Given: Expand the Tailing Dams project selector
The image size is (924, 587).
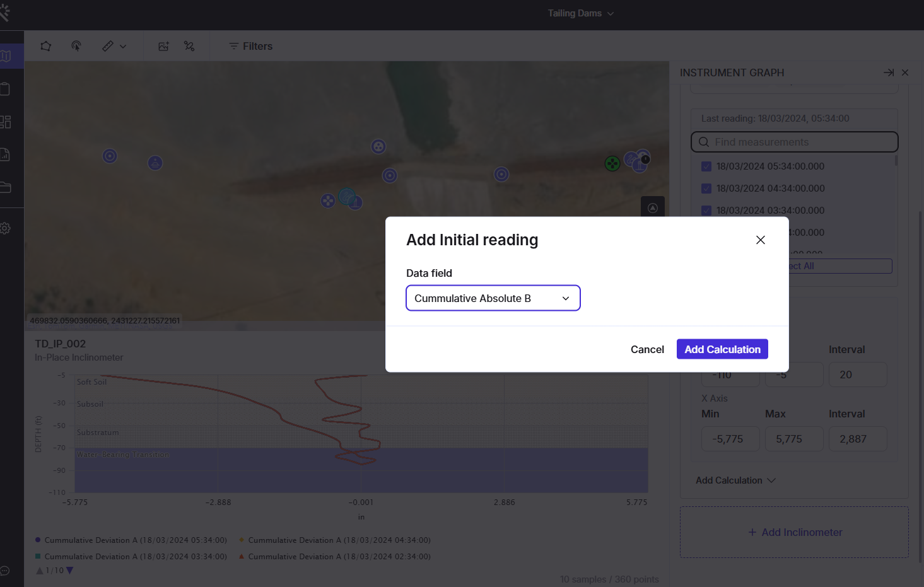Looking at the screenshot, I should coord(580,13).
